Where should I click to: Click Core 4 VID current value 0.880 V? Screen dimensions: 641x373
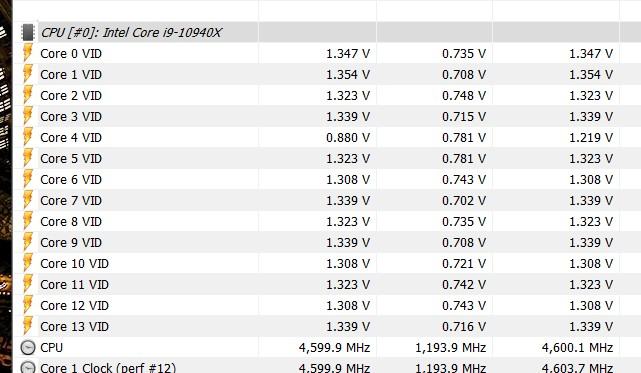pos(347,137)
